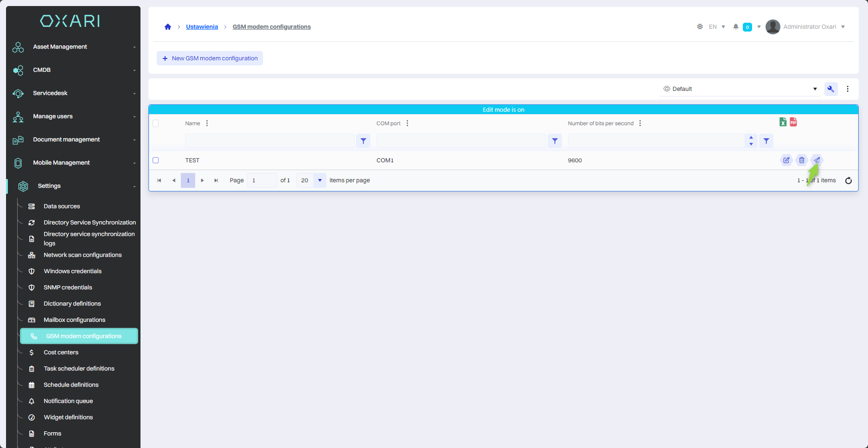Click New GSM modem configuration button

pos(210,58)
